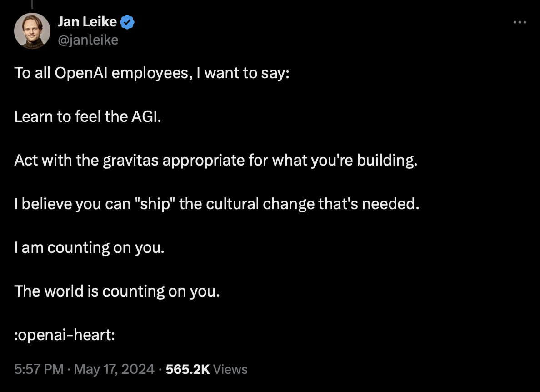540x392 pixels.
Task: Open the @janleike handle link
Action: point(88,40)
